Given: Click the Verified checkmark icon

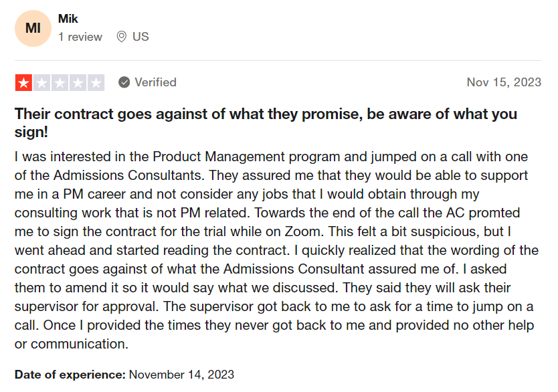Looking at the screenshot, I should point(124,82).
